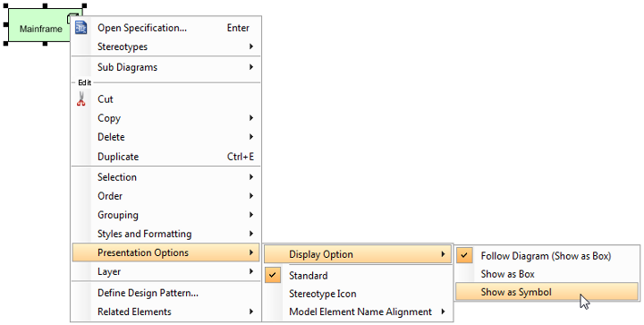Select the Stereotype Icon presentation option

pyautogui.click(x=357, y=294)
